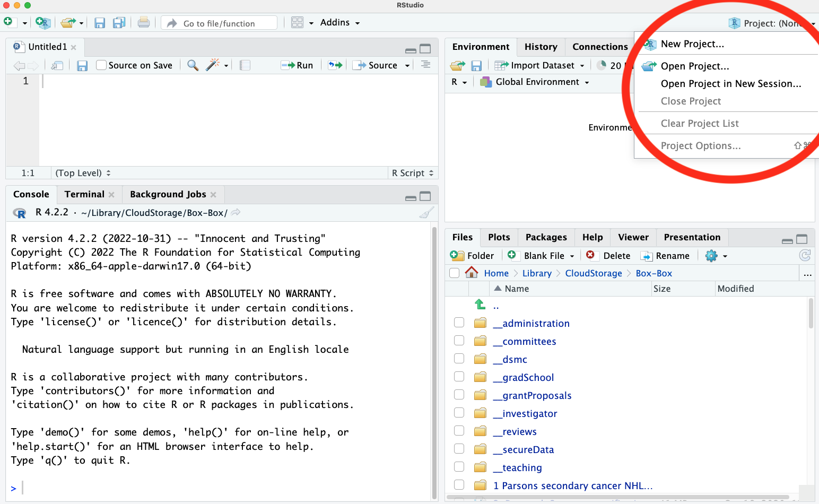Image resolution: width=819 pixels, height=504 pixels.
Task: Go to the CloudStorage breadcrumb folder
Action: point(594,273)
